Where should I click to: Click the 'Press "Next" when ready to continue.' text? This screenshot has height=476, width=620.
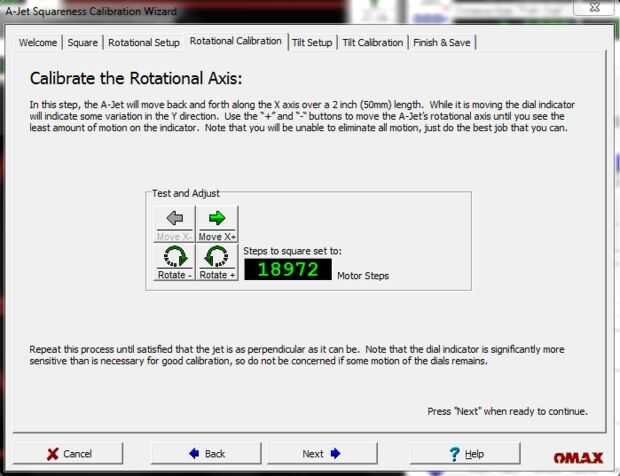click(508, 412)
